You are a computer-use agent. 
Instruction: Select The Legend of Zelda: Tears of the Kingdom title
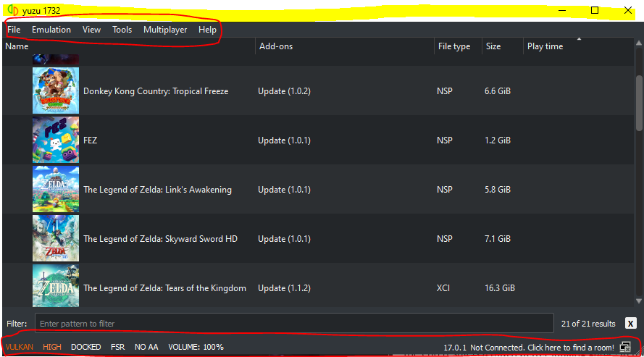[x=164, y=288]
